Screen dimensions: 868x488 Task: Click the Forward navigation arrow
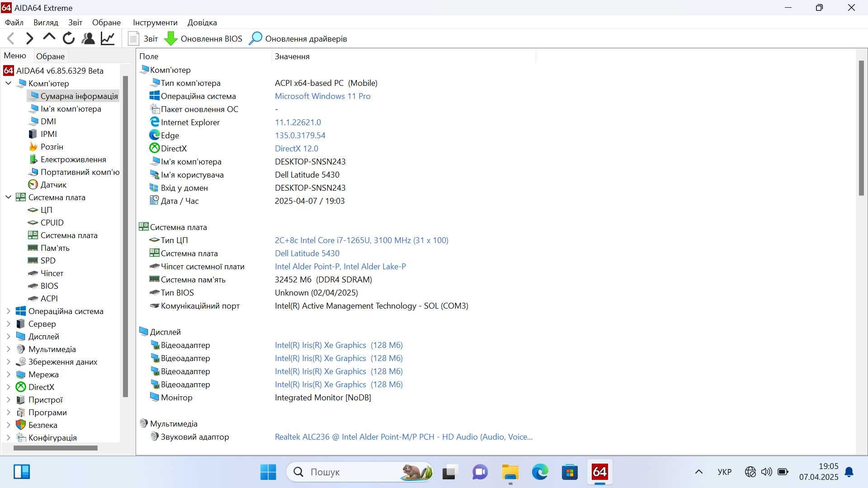tap(30, 38)
